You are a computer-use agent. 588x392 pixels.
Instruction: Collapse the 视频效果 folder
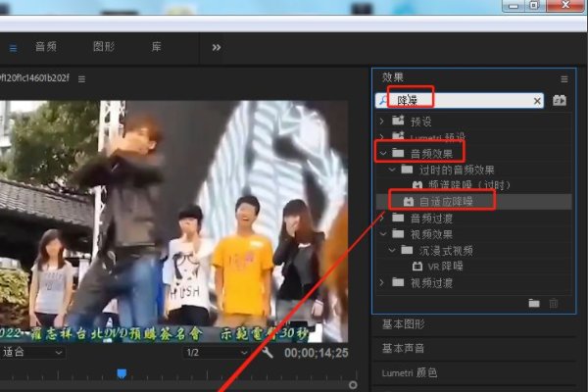coord(382,234)
